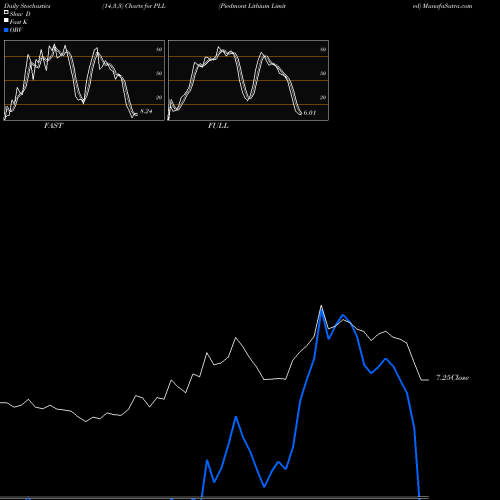Image resolution: width=500 pixels, height=500 pixels.
Task: Select the 'Fast K' legend label
Action: pos(19,22)
